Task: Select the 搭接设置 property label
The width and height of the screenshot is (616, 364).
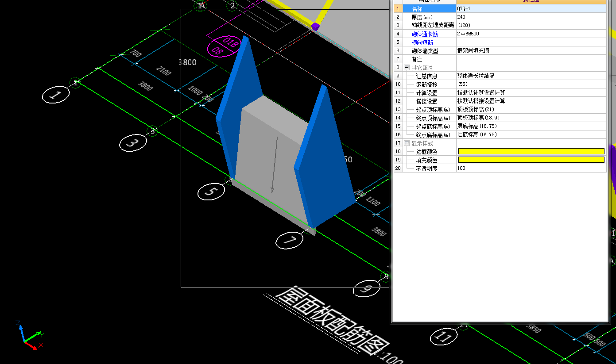Action: (x=426, y=101)
